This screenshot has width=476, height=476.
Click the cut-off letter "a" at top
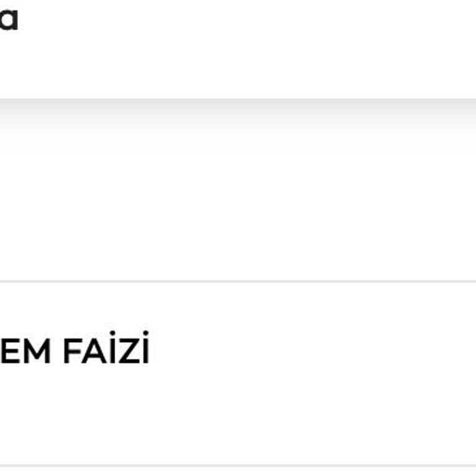[x=8, y=20]
